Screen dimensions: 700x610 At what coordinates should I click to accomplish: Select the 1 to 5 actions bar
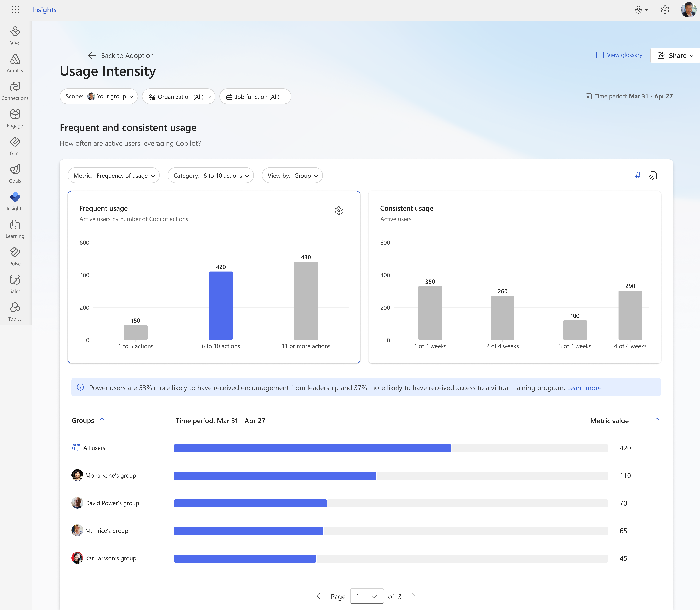click(x=136, y=332)
